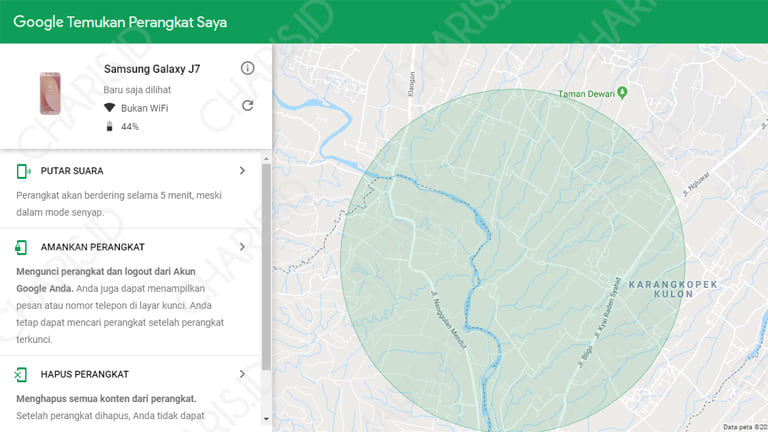Click the 'Bukan WiFi' label
The width and height of the screenshot is (768, 432).
[144, 108]
